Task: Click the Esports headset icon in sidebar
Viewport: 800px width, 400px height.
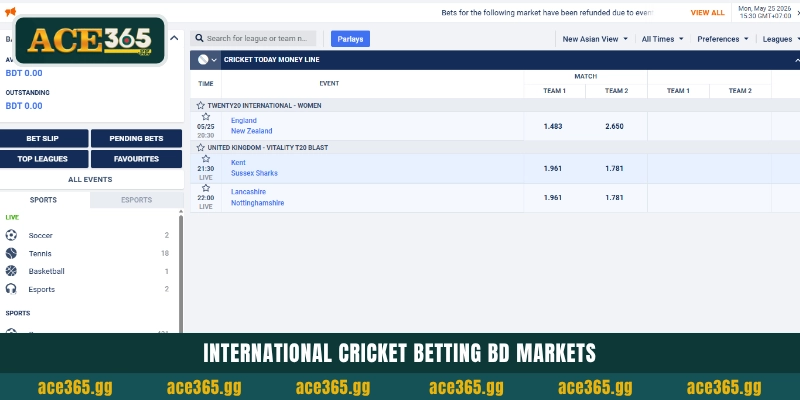Action: pyautogui.click(x=11, y=289)
